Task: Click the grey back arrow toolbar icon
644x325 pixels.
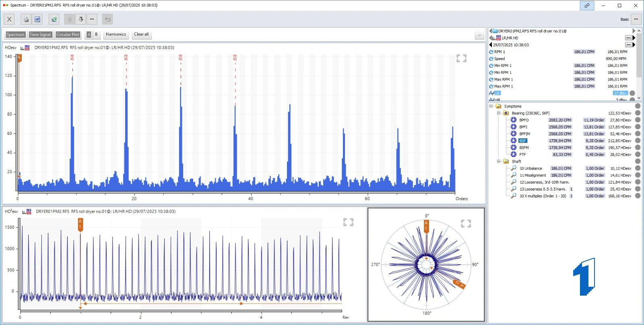Action: 107,19
